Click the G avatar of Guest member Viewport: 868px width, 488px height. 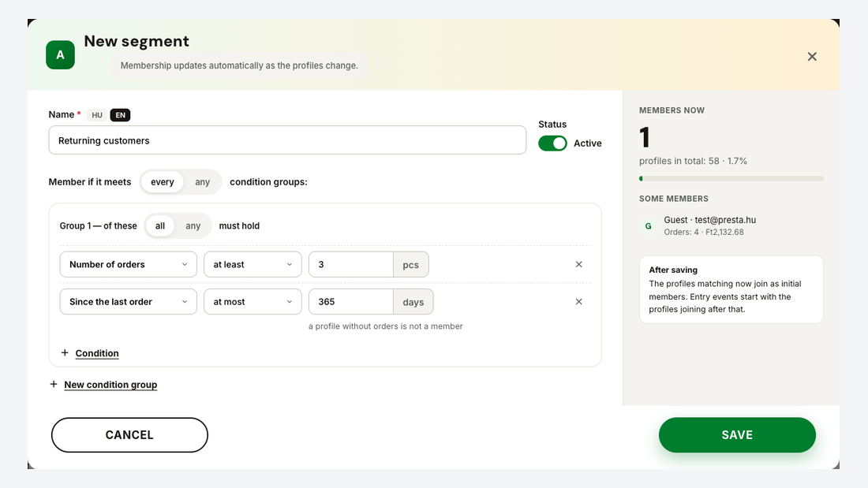[x=648, y=225]
